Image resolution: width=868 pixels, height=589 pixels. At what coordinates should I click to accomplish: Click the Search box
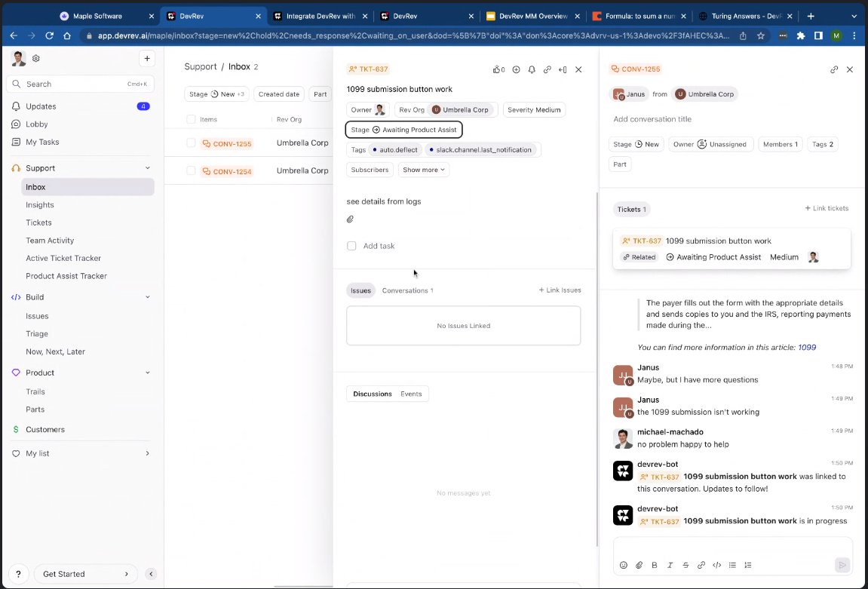click(x=81, y=84)
